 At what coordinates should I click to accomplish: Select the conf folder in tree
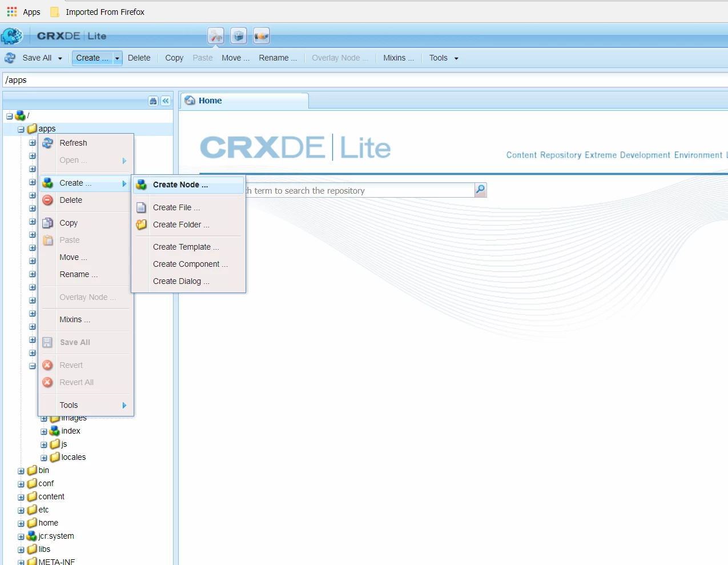pyautogui.click(x=46, y=483)
